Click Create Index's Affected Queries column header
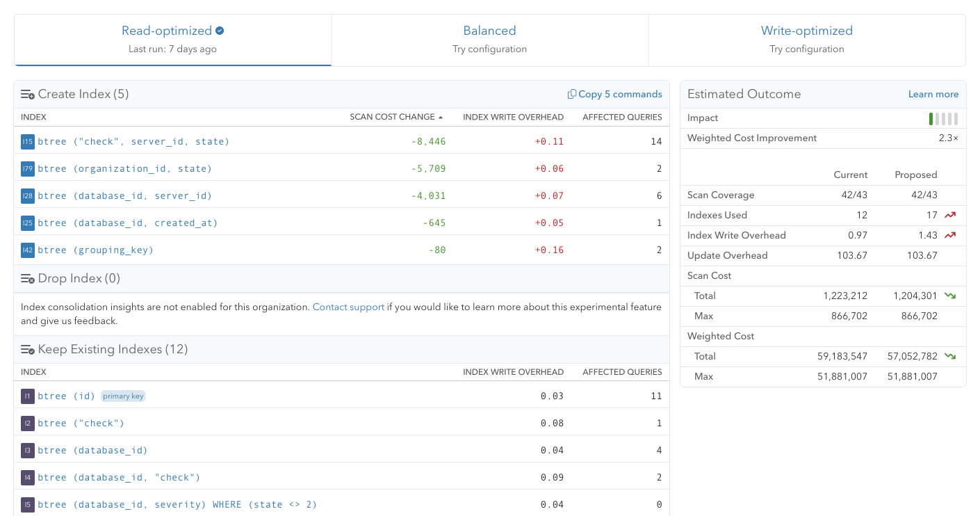980x516 pixels. (622, 117)
